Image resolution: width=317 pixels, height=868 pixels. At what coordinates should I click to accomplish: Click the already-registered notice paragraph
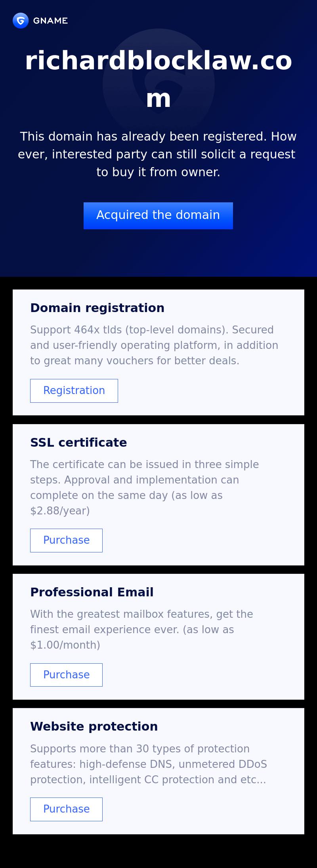point(158,154)
